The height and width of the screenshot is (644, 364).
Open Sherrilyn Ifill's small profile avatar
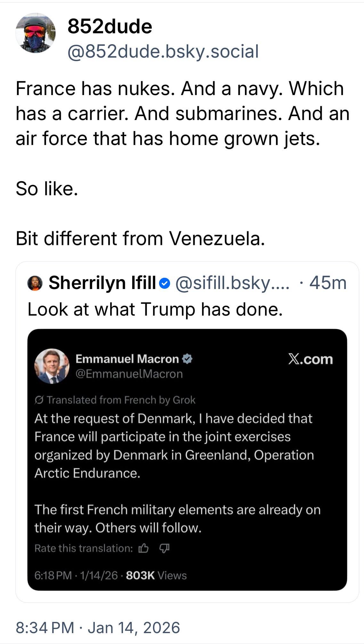(x=35, y=283)
